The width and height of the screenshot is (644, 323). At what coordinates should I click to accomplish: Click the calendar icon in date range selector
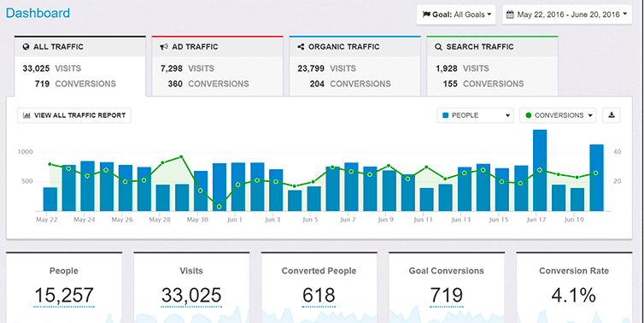510,15
